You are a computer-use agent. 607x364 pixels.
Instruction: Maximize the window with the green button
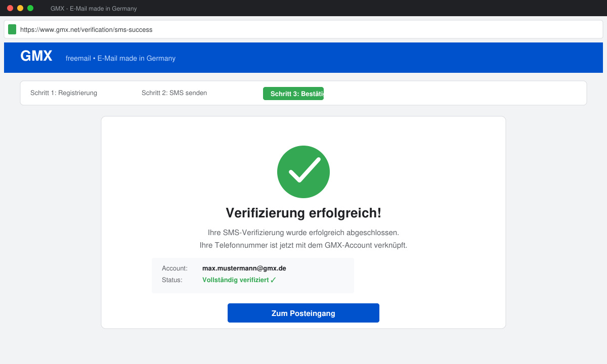point(30,8)
